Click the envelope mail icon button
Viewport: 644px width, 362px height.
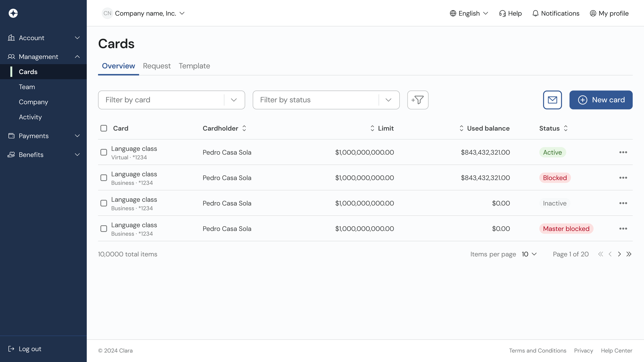pyautogui.click(x=552, y=100)
